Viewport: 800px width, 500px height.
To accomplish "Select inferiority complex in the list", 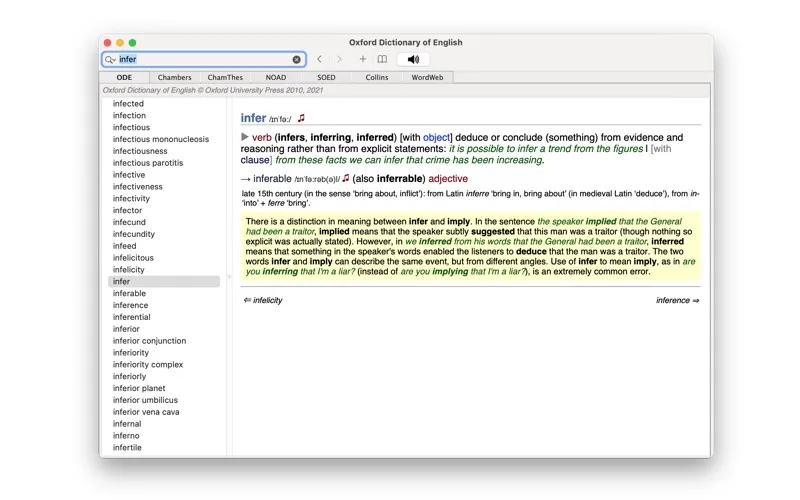I will (x=147, y=364).
